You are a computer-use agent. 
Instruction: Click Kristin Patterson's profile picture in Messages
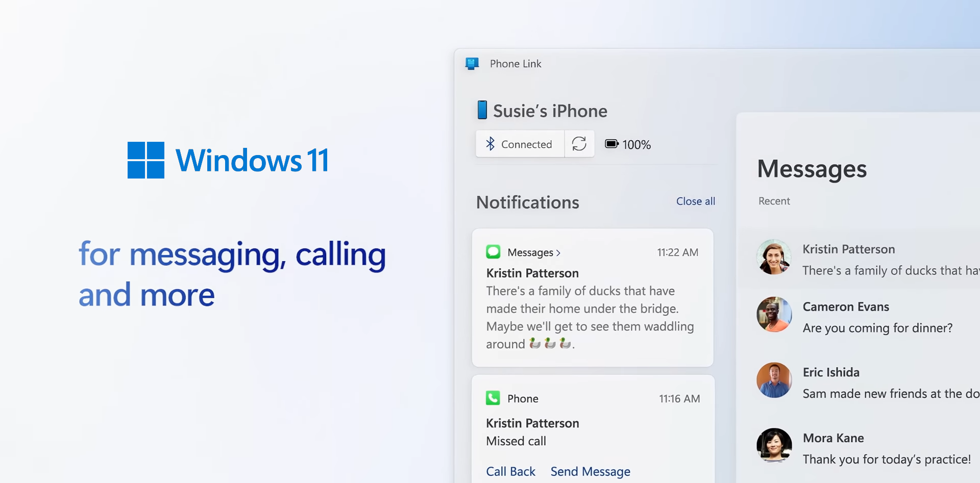pos(774,258)
